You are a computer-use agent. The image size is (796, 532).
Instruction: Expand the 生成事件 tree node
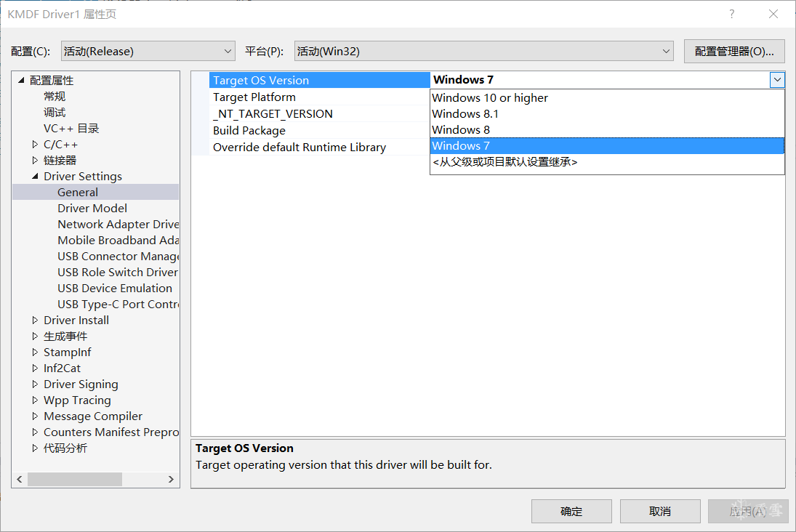pyautogui.click(x=35, y=336)
